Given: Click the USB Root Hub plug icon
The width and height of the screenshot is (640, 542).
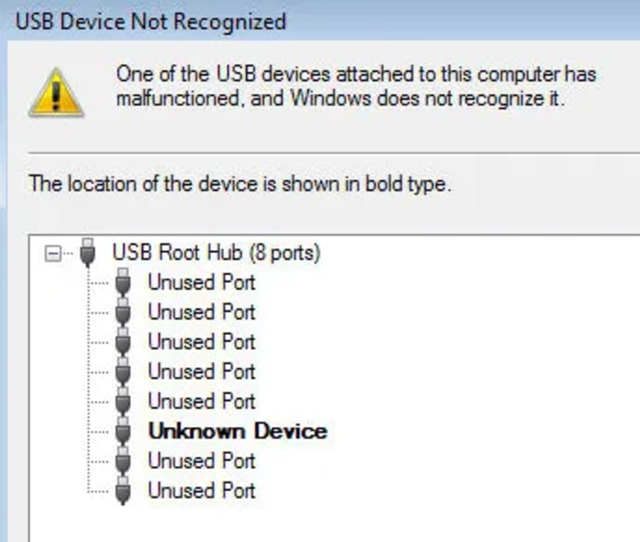Looking at the screenshot, I should tap(87, 253).
